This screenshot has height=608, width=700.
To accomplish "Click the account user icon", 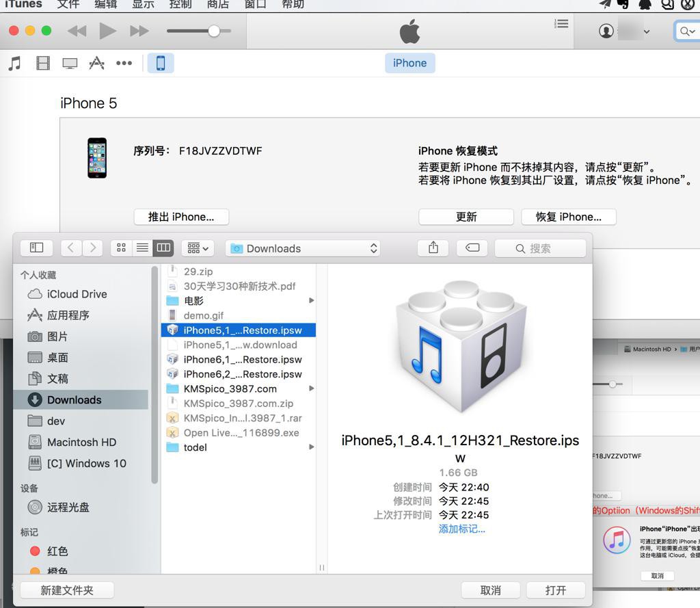I will 606,31.
